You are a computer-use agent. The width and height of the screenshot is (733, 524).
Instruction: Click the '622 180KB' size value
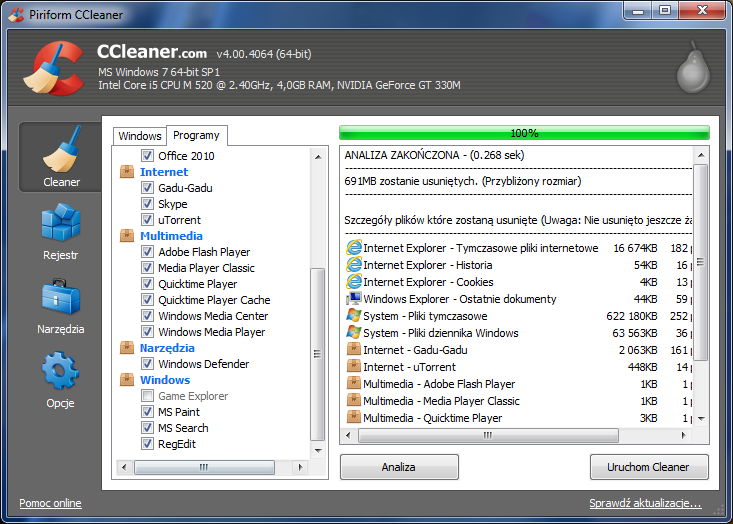(x=632, y=316)
